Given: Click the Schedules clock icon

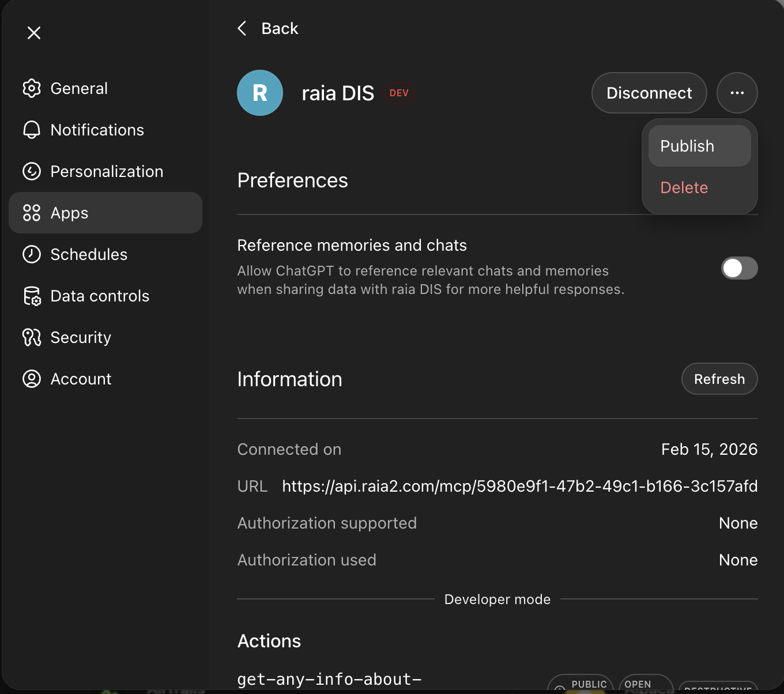Looking at the screenshot, I should pos(32,254).
